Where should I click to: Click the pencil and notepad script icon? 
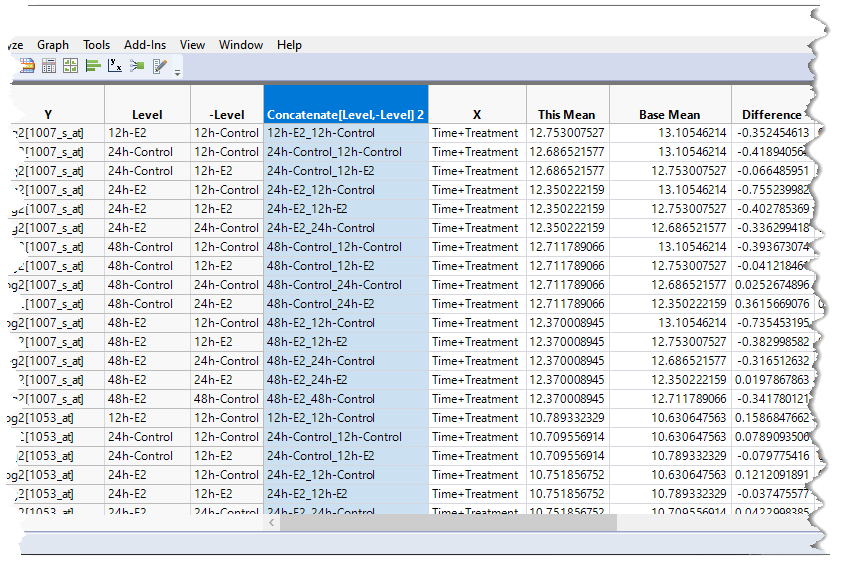160,67
